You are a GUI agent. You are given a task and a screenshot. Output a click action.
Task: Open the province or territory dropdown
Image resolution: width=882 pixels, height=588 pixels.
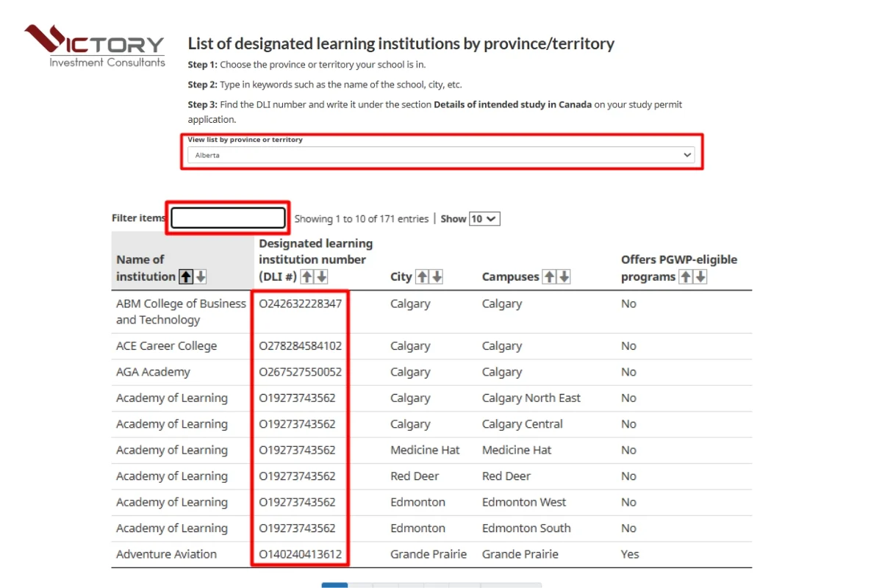click(441, 155)
